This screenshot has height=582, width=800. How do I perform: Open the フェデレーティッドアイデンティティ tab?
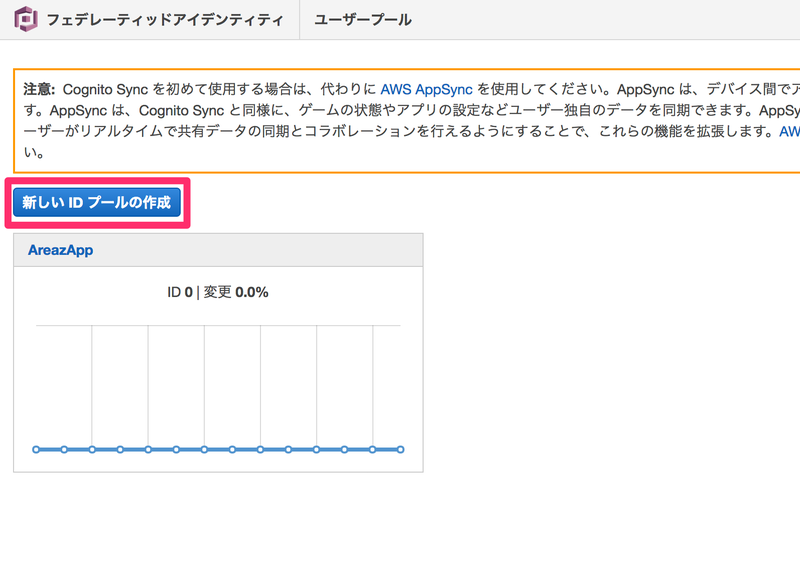click(165, 20)
